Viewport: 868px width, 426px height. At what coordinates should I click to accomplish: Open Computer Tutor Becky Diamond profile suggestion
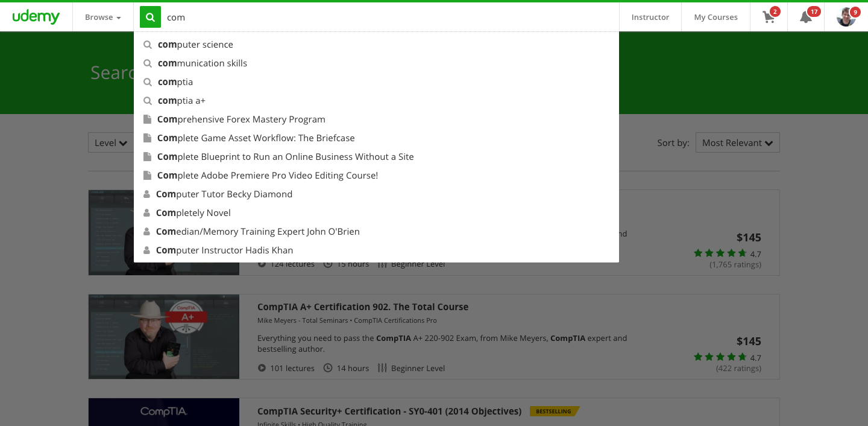click(376, 194)
